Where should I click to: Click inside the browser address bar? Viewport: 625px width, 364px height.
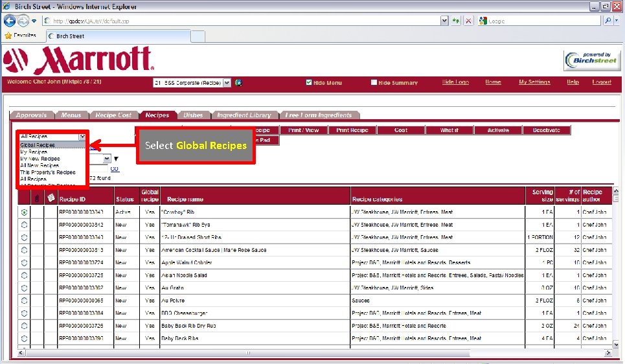(x=241, y=21)
